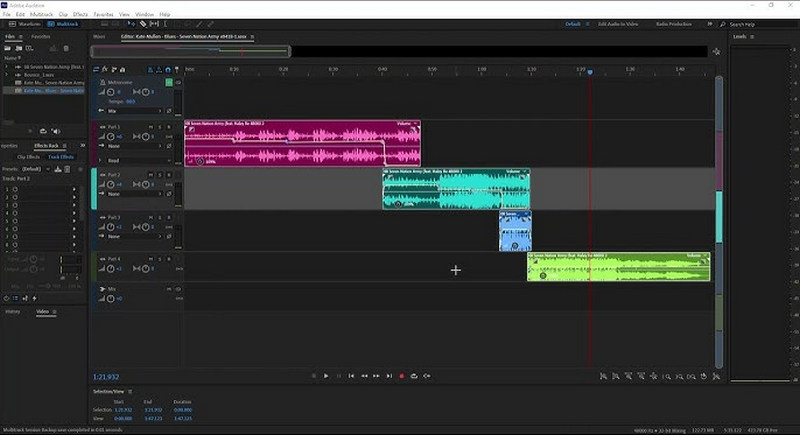Viewport: 800px width, 435px height.
Task: Switch to the Mixer tab
Action: click(x=99, y=37)
